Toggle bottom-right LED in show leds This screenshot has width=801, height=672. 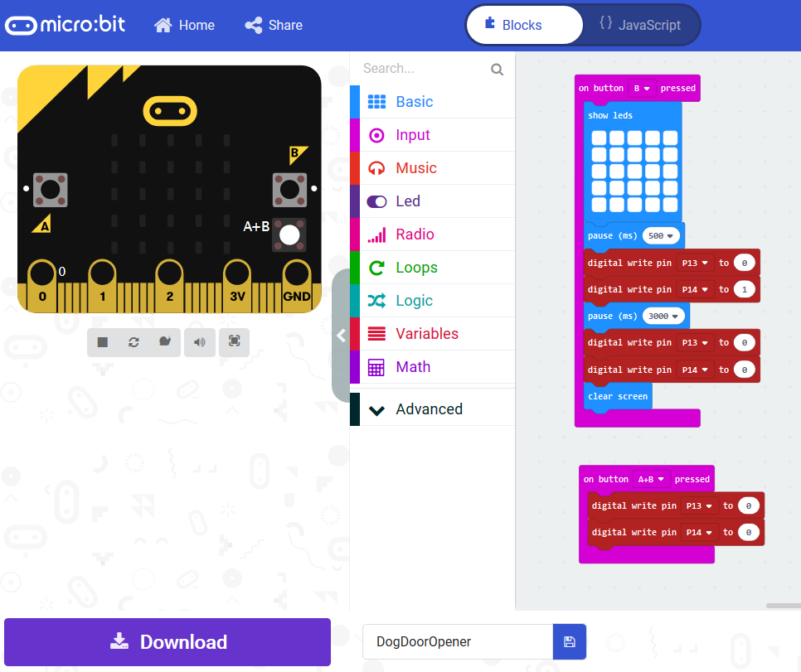pyautogui.click(x=670, y=205)
